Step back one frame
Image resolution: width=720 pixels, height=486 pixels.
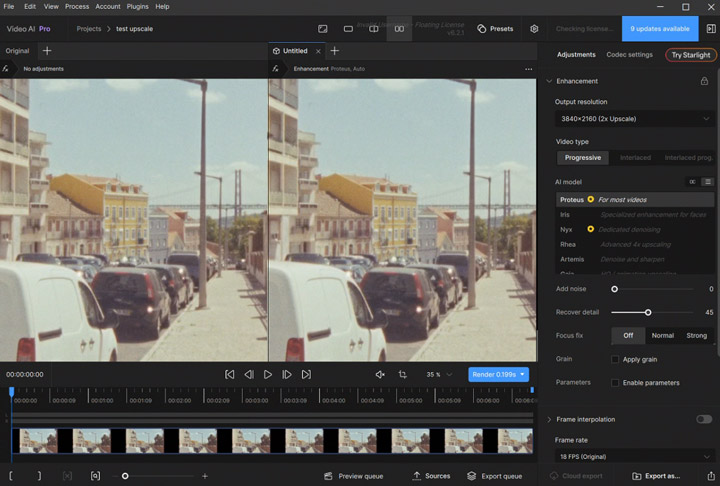249,374
